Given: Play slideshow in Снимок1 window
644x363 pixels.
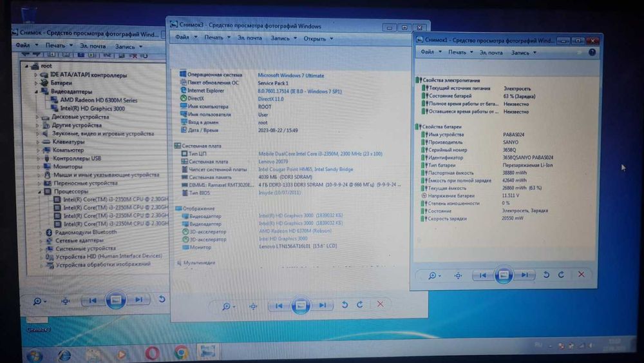Looking at the screenshot, I should point(504,275).
